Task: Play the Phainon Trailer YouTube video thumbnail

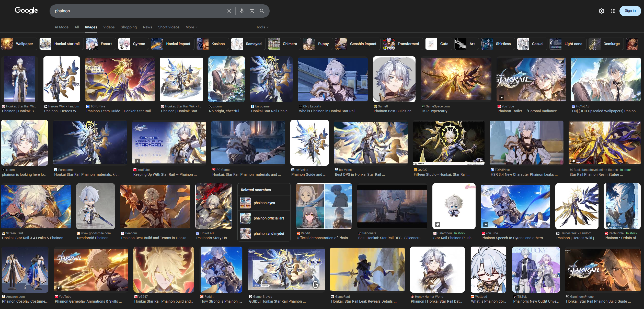Action: point(531,79)
